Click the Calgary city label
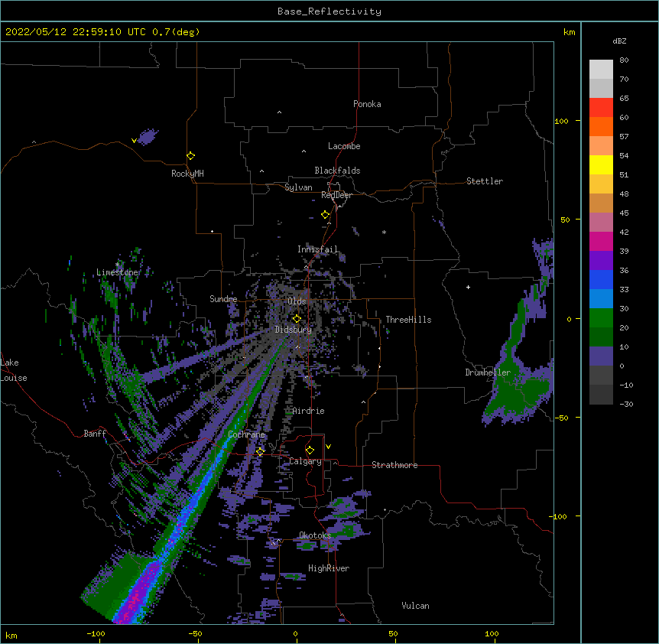The height and width of the screenshot is (644, 659). click(x=305, y=461)
